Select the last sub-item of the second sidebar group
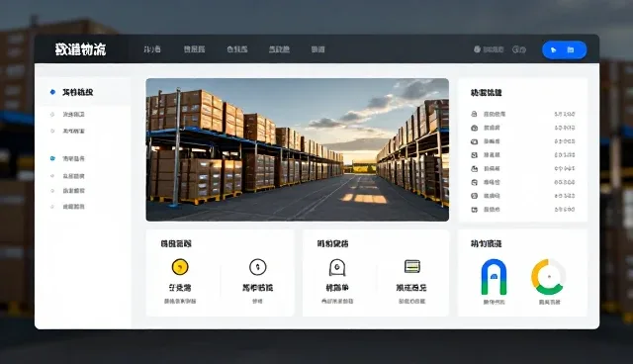Screen dimensions: 633x364 tap(73, 206)
